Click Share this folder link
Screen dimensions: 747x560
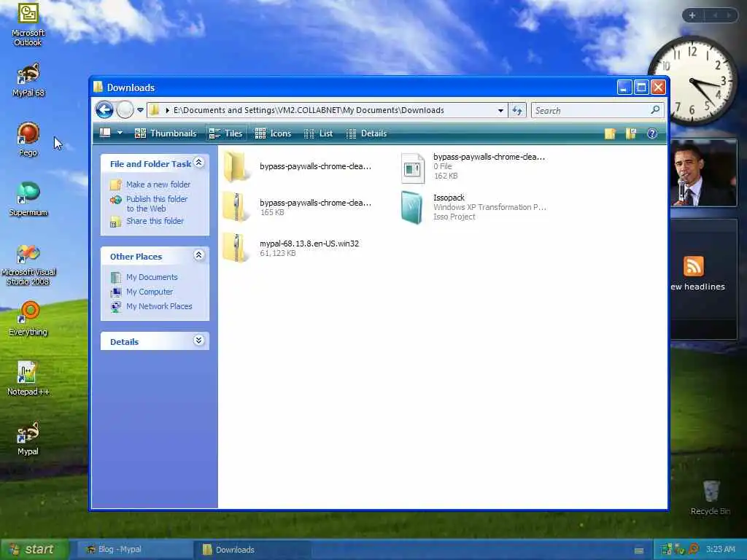(155, 221)
